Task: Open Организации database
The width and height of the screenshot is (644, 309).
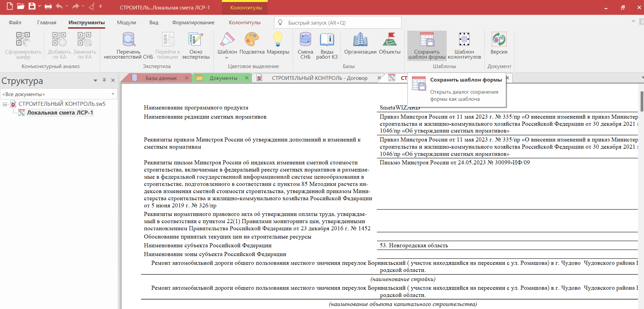Action: pos(360,43)
